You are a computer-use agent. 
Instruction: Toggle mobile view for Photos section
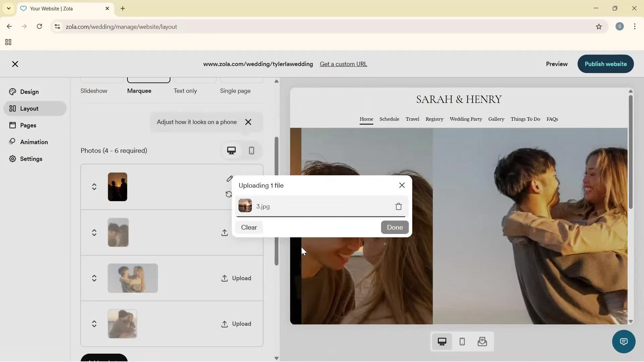252,150
